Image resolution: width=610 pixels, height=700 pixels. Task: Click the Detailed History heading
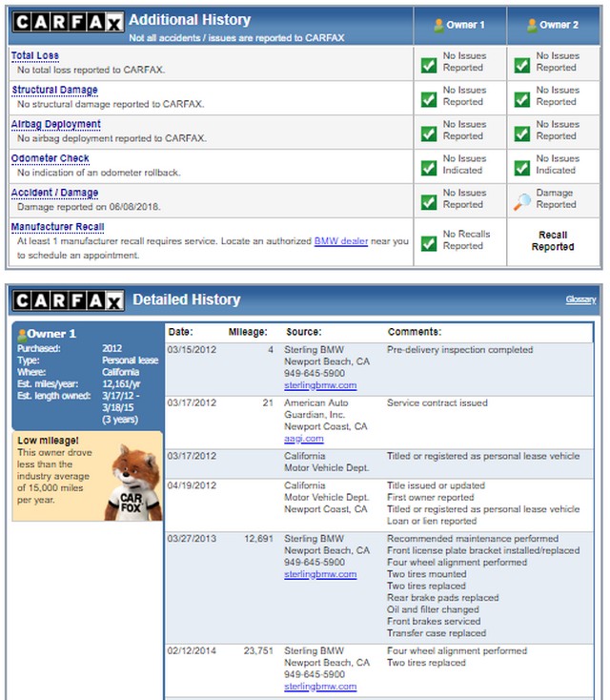(x=187, y=299)
